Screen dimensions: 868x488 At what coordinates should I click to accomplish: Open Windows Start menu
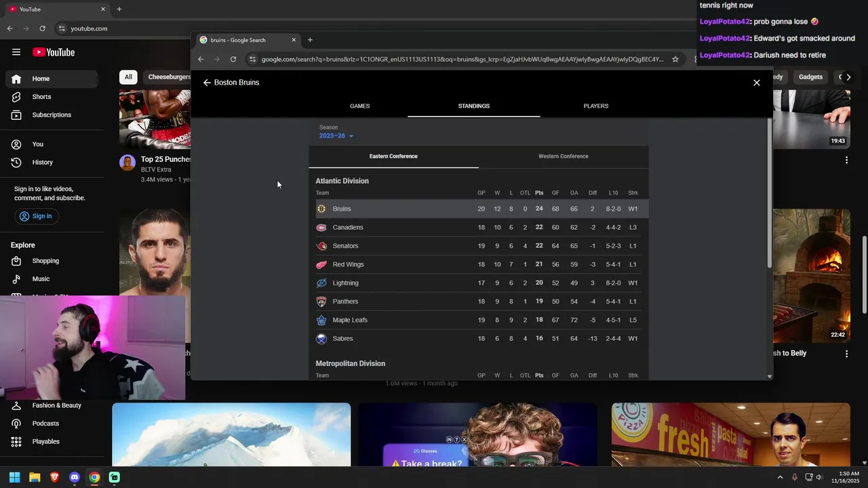click(x=15, y=478)
